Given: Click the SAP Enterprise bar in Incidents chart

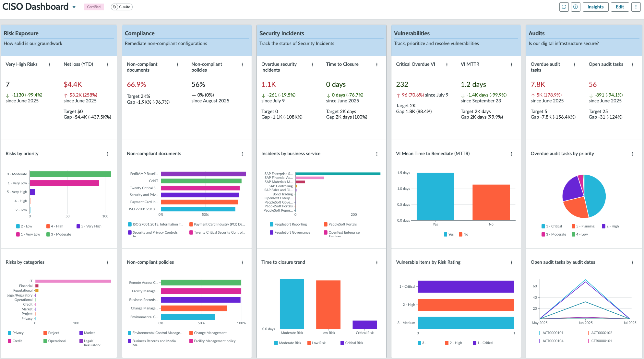Looking at the screenshot, I should (338, 174).
